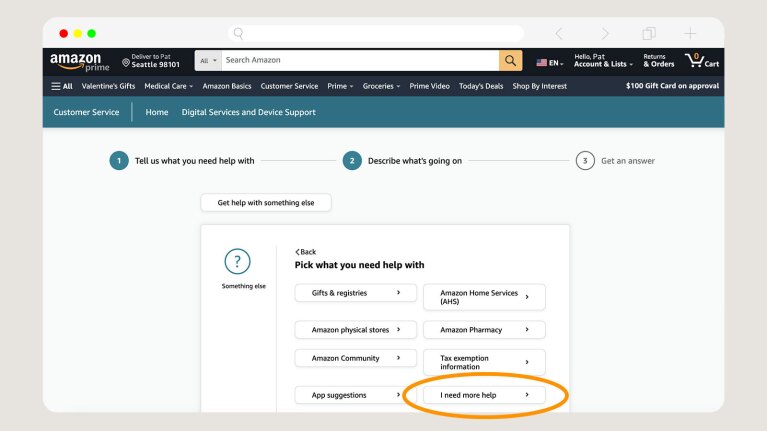Click Customer Service heading in teal bar
This screenshot has height=431, width=767.
pos(86,112)
